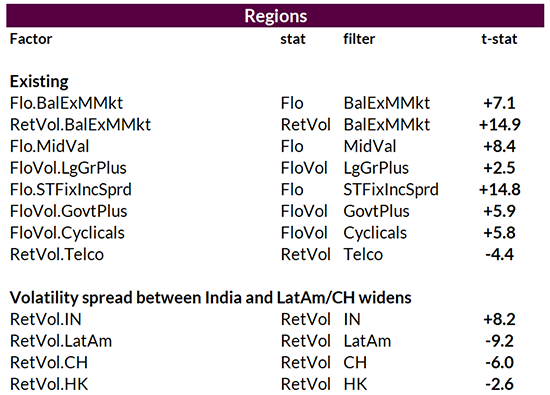The height and width of the screenshot is (395, 550).
Task: Click the Volatility spread section heading
Action: (x=210, y=298)
